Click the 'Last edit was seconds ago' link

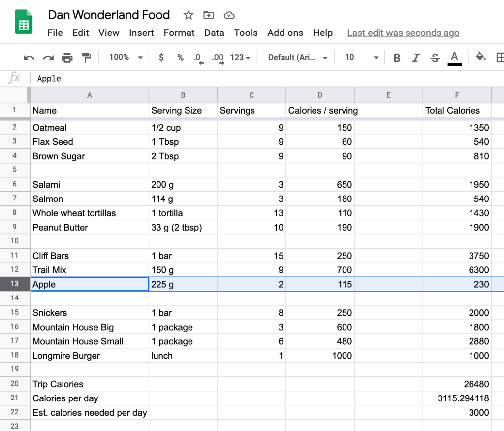click(403, 33)
